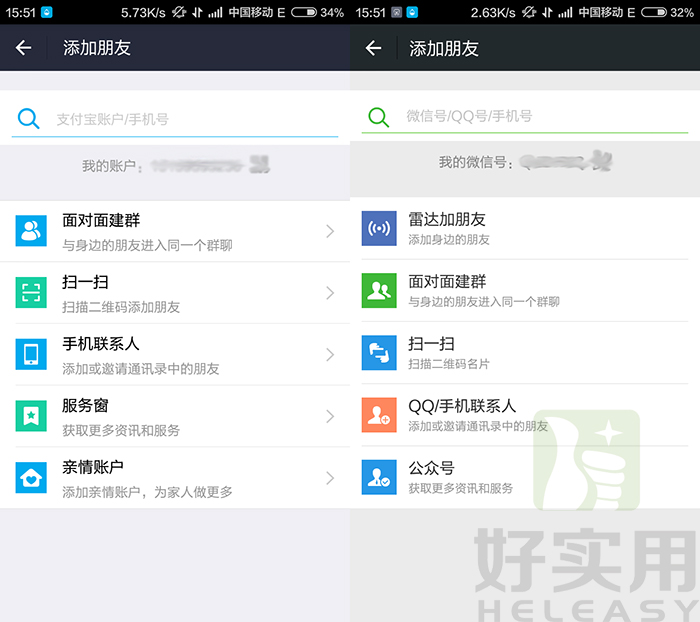Open 服务窗 entry title
The height and width of the screenshot is (622, 700).
tap(85, 405)
